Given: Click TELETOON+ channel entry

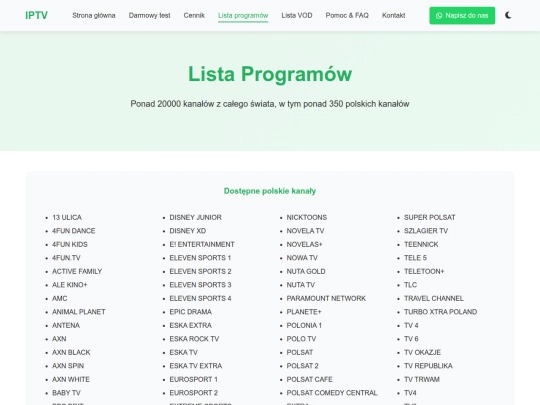Looking at the screenshot, I should click(424, 271).
